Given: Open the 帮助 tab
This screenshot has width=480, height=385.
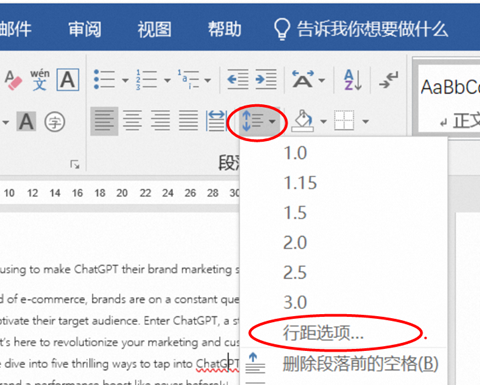Looking at the screenshot, I should [225, 29].
